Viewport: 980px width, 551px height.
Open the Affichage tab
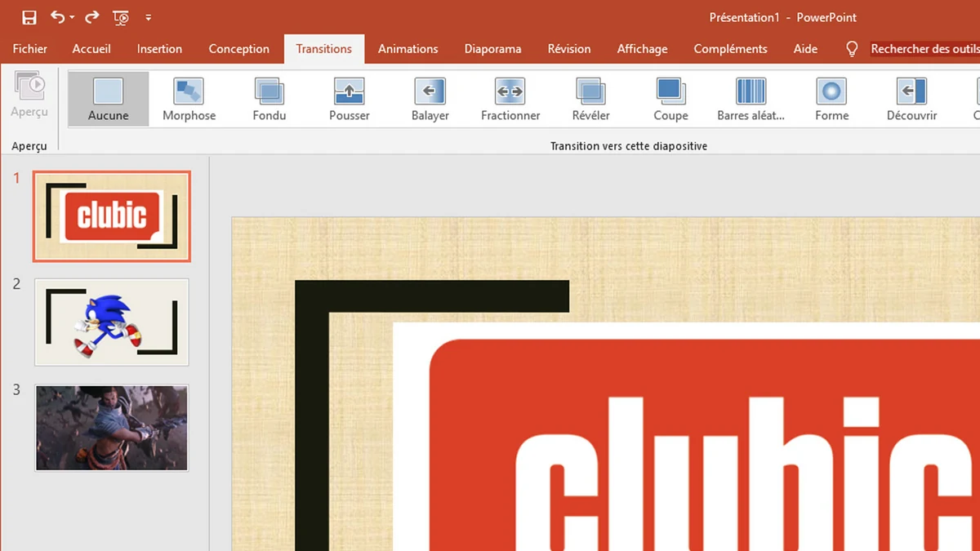click(x=642, y=49)
